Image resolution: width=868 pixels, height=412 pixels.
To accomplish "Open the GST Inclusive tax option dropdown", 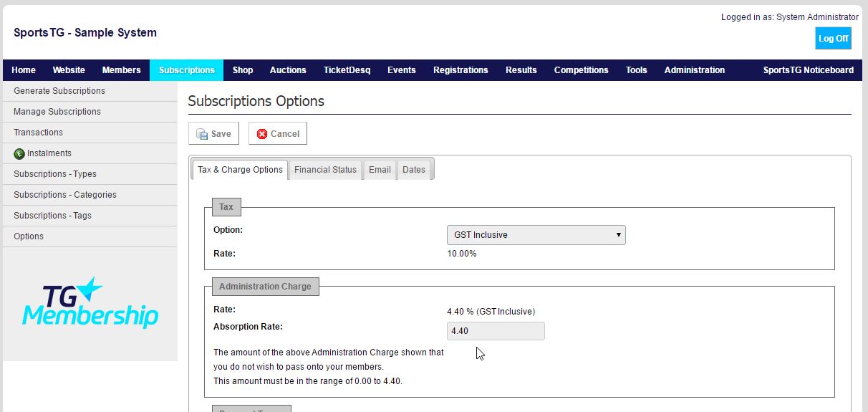I will pyautogui.click(x=536, y=235).
